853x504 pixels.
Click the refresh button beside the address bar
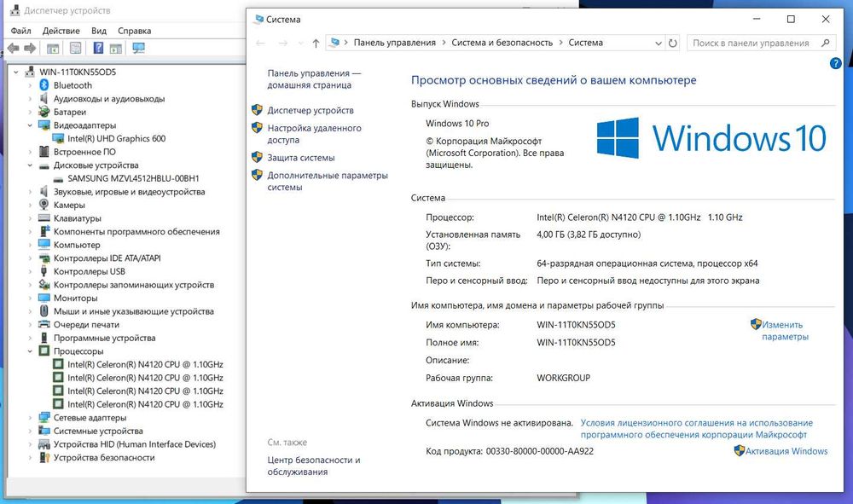[x=673, y=43]
